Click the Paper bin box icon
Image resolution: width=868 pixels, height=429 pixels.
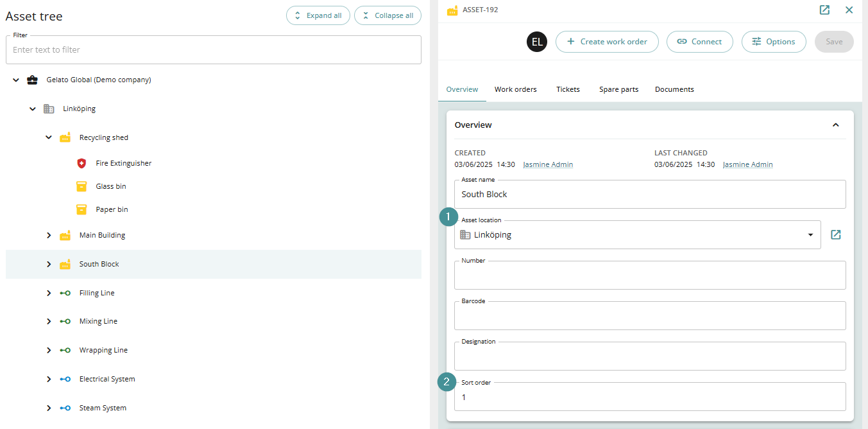[81, 209]
